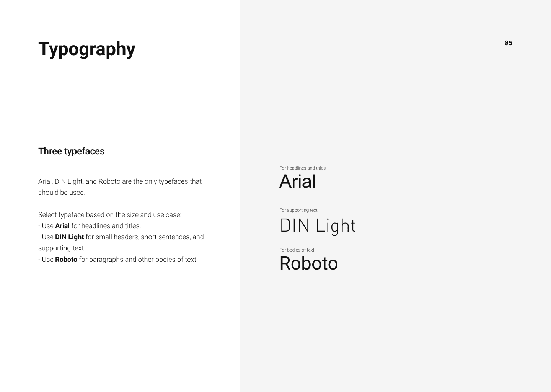Click the page number 05
Image resolution: width=551 pixels, height=392 pixels.
pyautogui.click(x=508, y=43)
